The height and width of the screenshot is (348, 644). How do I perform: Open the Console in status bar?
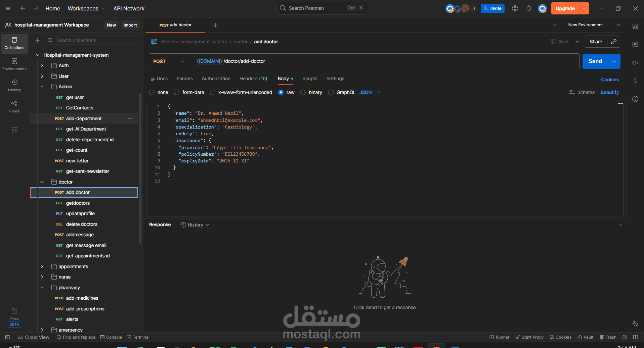(111, 337)
